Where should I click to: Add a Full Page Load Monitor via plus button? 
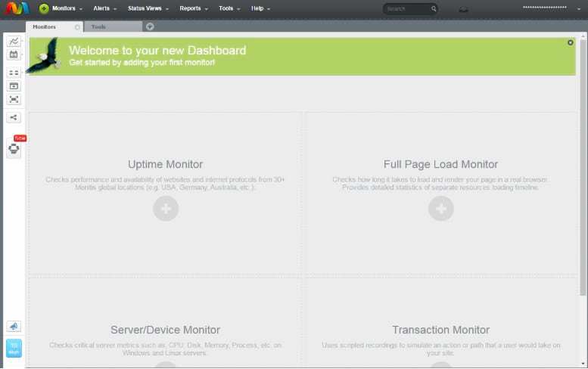point(441,208)
